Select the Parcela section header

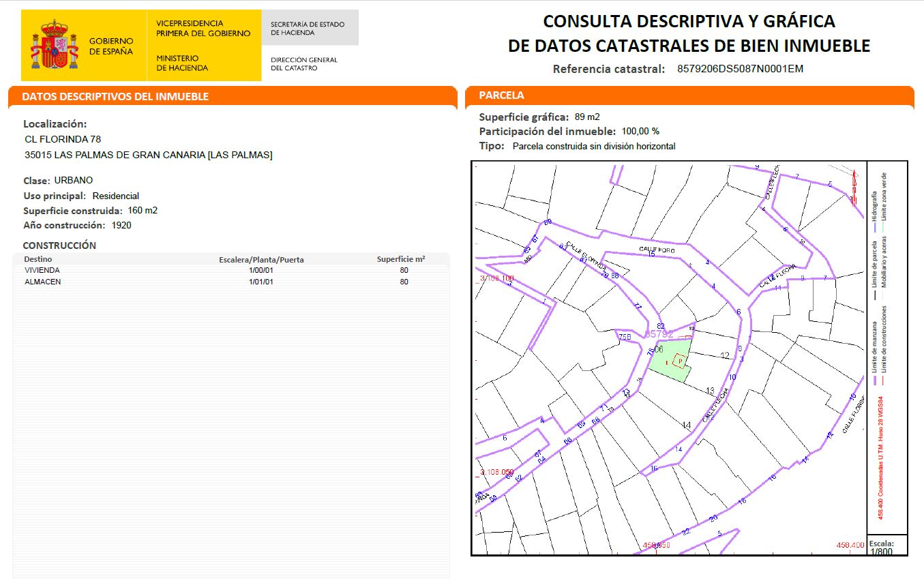[501, 95]
